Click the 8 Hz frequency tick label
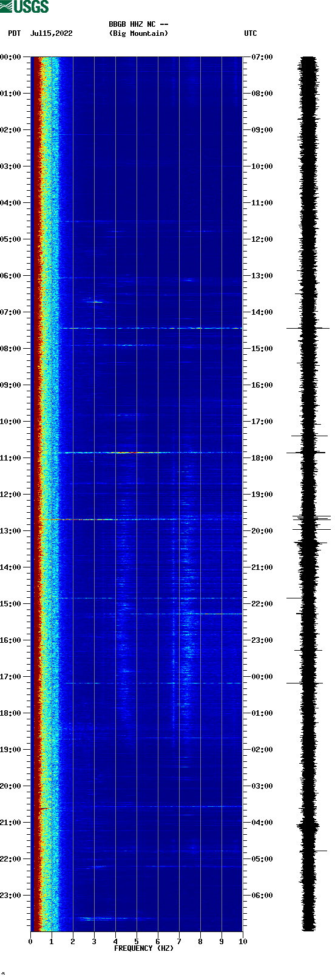The height and width of the screenshot is (980, 335). pyautogui.click(x=200, y=942)
